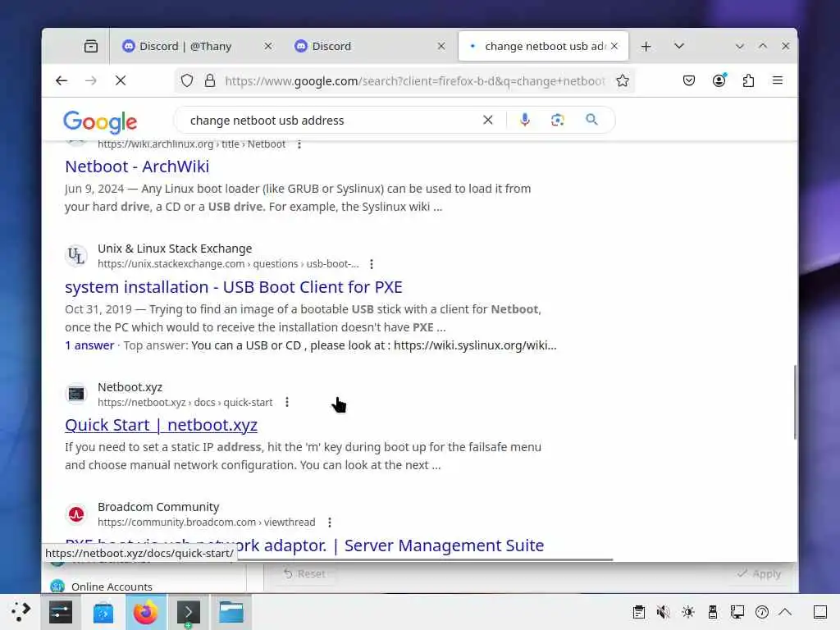Click the Unix & Linux Stack Exchange favicon
Viewport: 840px width, 630px height.
click(x=76, y=256)
